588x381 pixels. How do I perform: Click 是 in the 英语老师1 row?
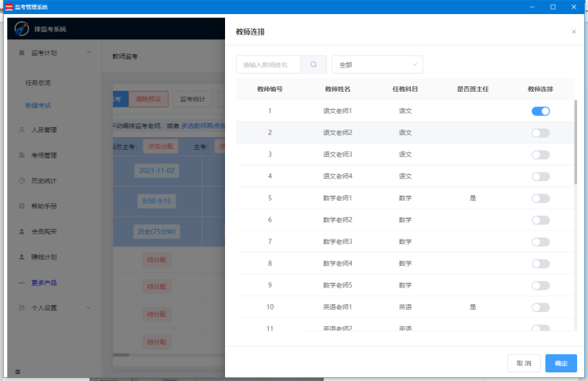tap(473, 307)
